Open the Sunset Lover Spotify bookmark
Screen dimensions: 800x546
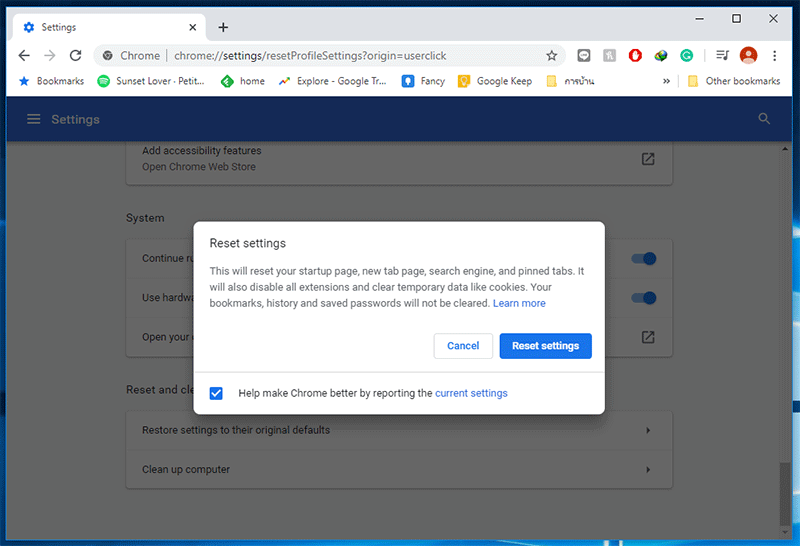pos(151,81)
